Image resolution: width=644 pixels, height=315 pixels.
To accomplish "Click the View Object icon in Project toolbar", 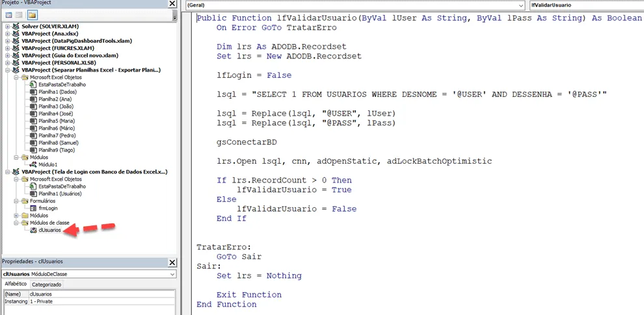I will pos(18,16).
